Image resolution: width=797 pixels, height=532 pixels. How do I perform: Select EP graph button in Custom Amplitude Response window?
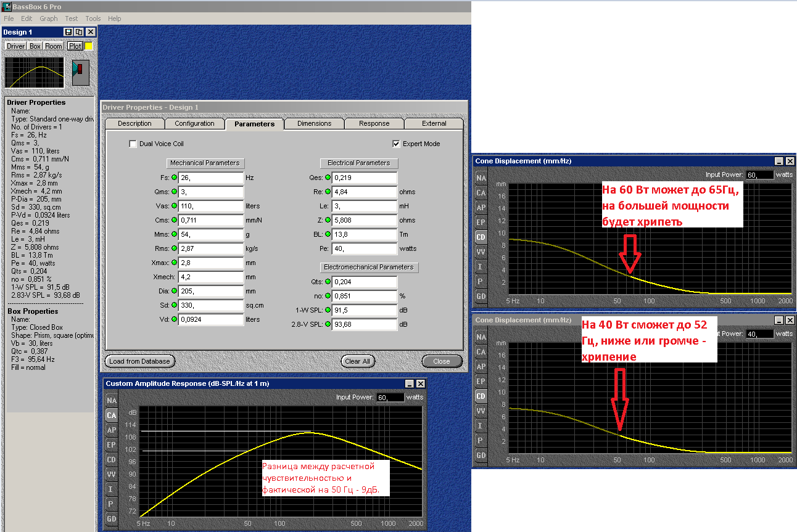(x=112, y=445)
